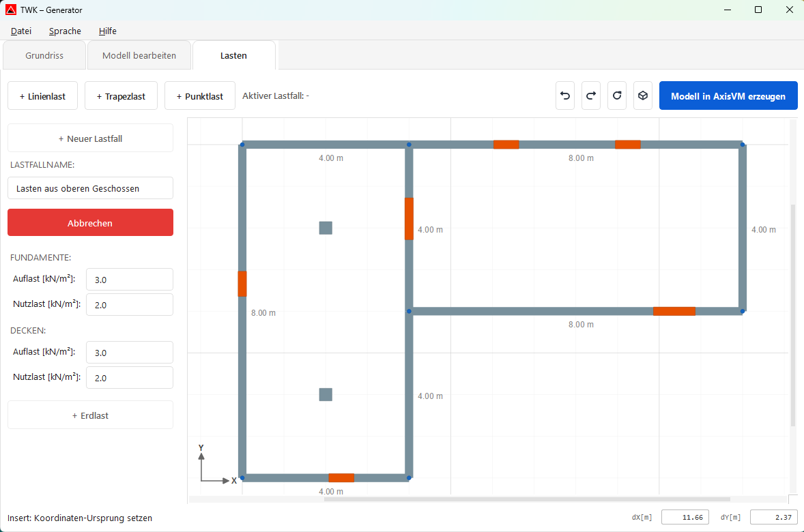Switch to the Modell bearbeiten tab
The height and width of the screenshot is (532, 804).
click(139, 55)
